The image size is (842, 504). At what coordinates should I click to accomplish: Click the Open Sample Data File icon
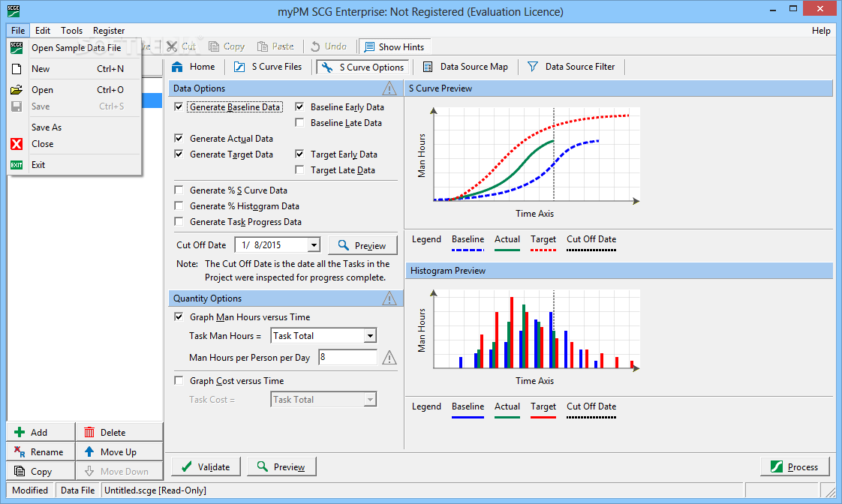tap(17, 48)
